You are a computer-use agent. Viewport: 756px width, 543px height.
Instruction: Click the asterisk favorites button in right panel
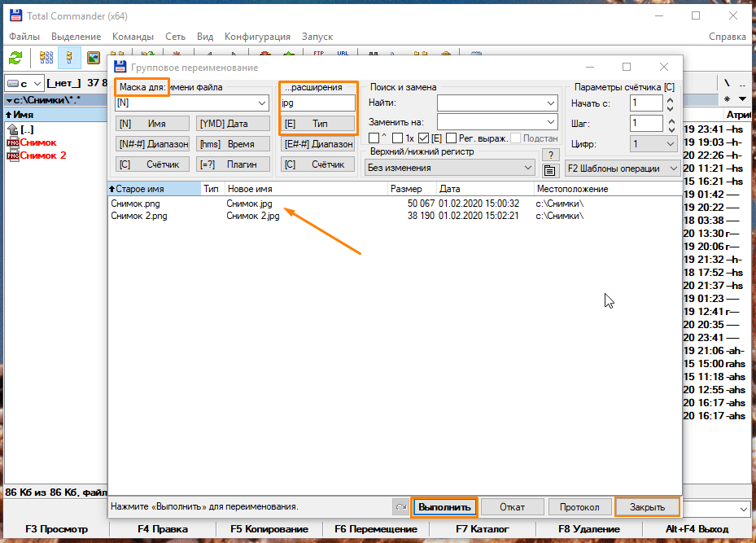[727, 99]
